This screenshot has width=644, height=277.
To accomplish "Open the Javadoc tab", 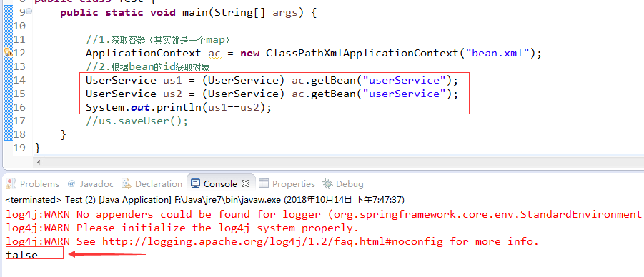I will pos(91,184).
